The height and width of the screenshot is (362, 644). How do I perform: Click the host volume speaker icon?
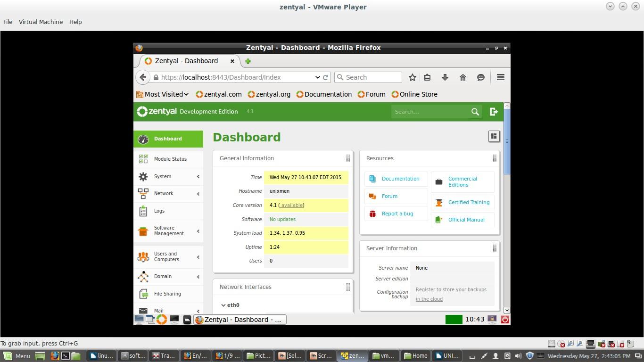[519, 356]
